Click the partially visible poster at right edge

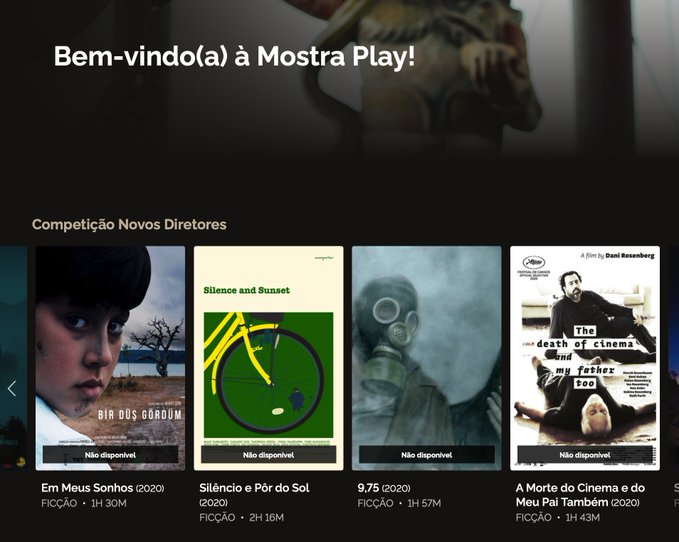674,358
